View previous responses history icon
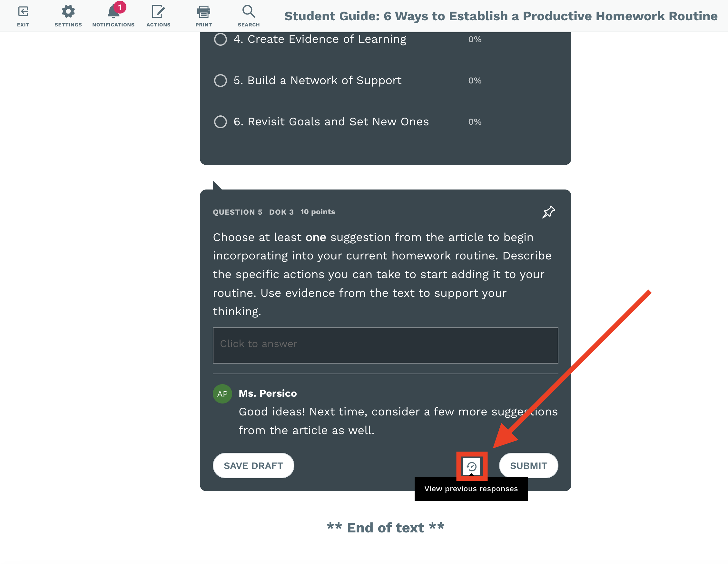This screenshot has height=564, width=728. [471, 466]
